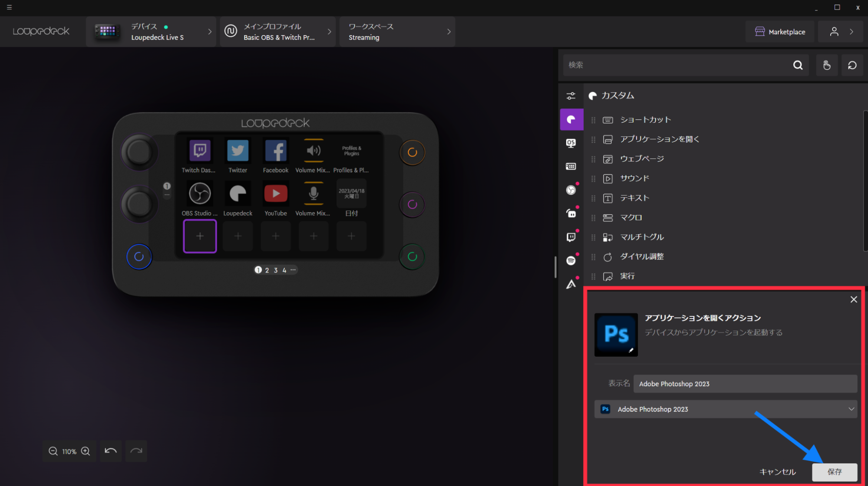The height and width of the screenshot is (486, 868).
Task: Undo the last change
Action: point(111,451)
